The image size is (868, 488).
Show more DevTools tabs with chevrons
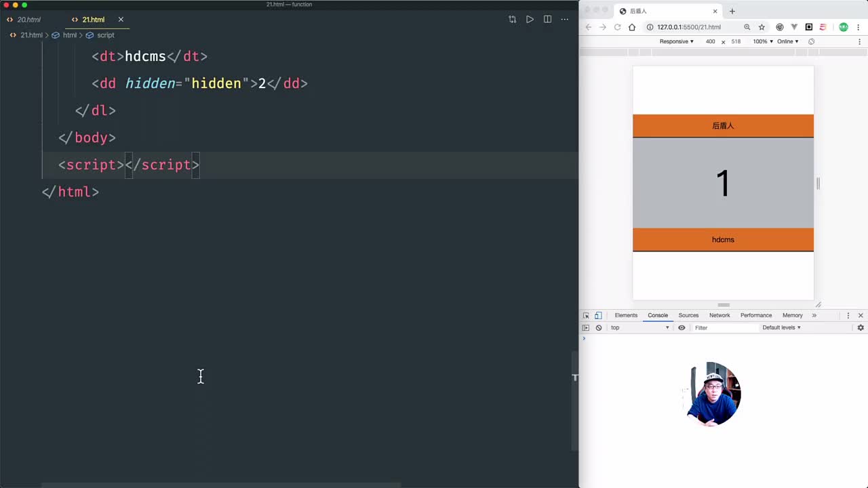tap(814, 316)
